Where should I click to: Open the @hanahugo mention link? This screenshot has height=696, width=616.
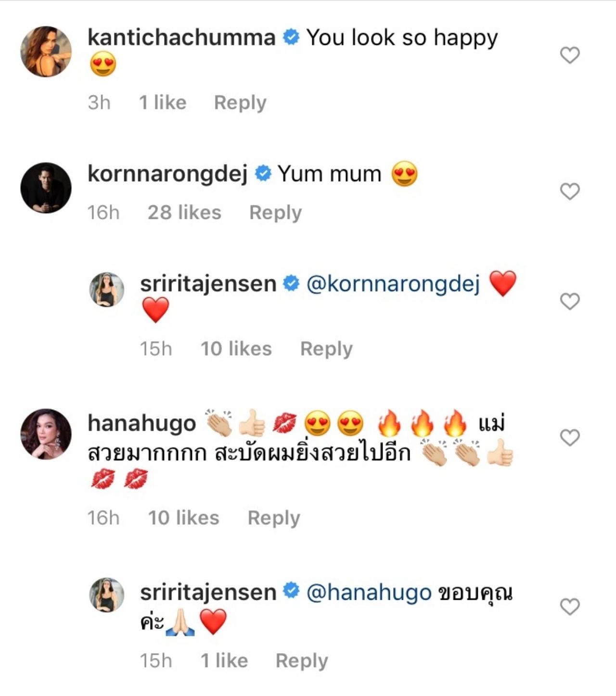369,592
